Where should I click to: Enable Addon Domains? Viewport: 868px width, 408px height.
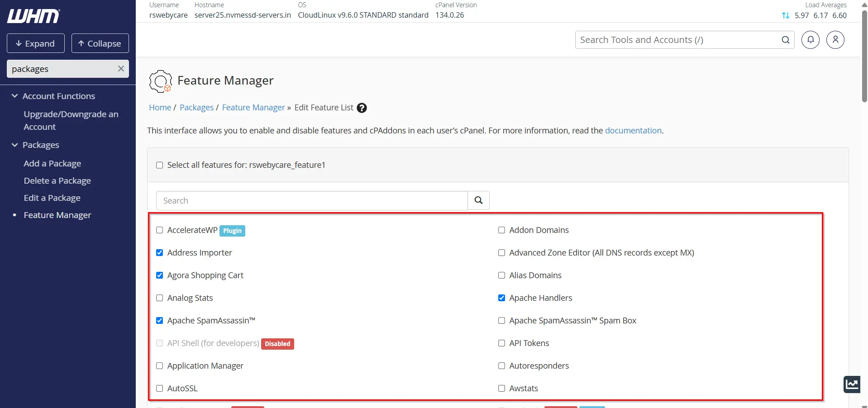(501, 230)
